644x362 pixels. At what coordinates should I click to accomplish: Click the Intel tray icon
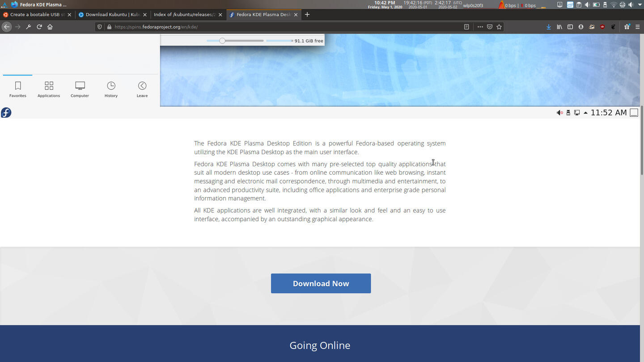point(570,4)
